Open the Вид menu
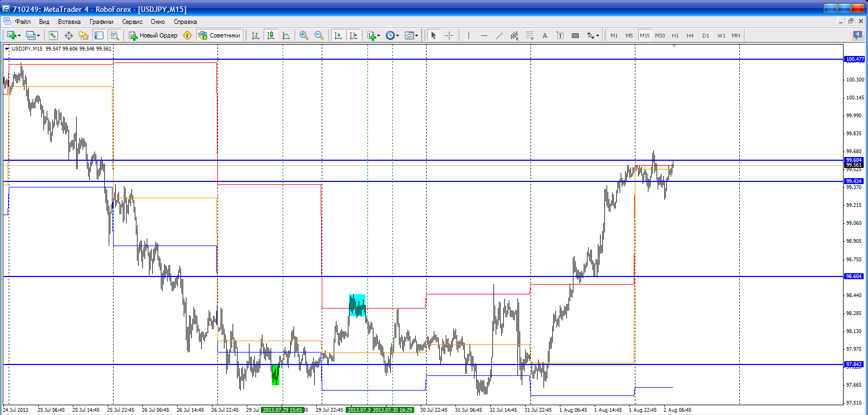This screenshot has width=868, height=415. [44, 22]
